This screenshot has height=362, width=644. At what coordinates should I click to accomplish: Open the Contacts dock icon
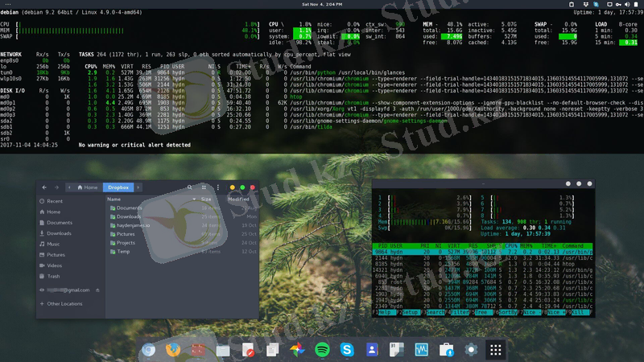pyautogui.click(x=372, y=350)
